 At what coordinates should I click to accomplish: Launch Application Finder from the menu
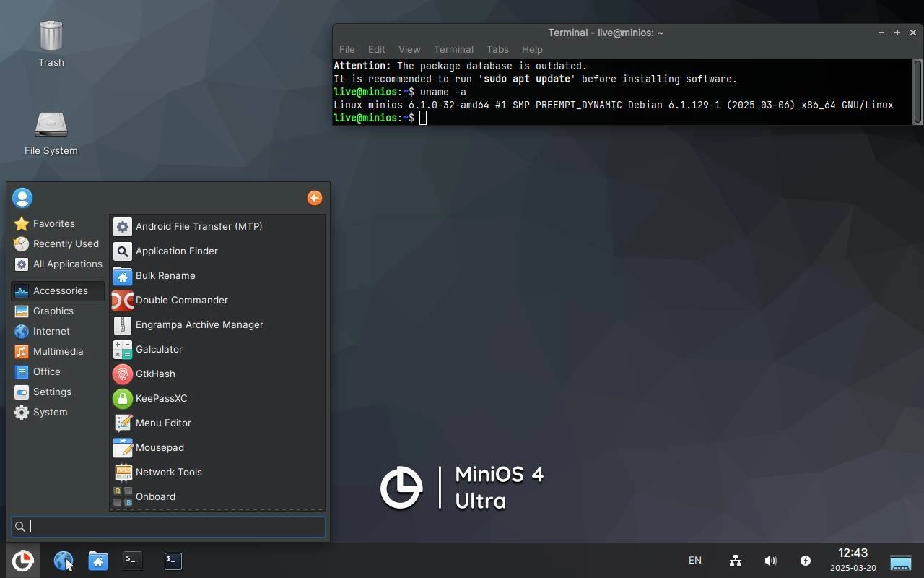217,251
